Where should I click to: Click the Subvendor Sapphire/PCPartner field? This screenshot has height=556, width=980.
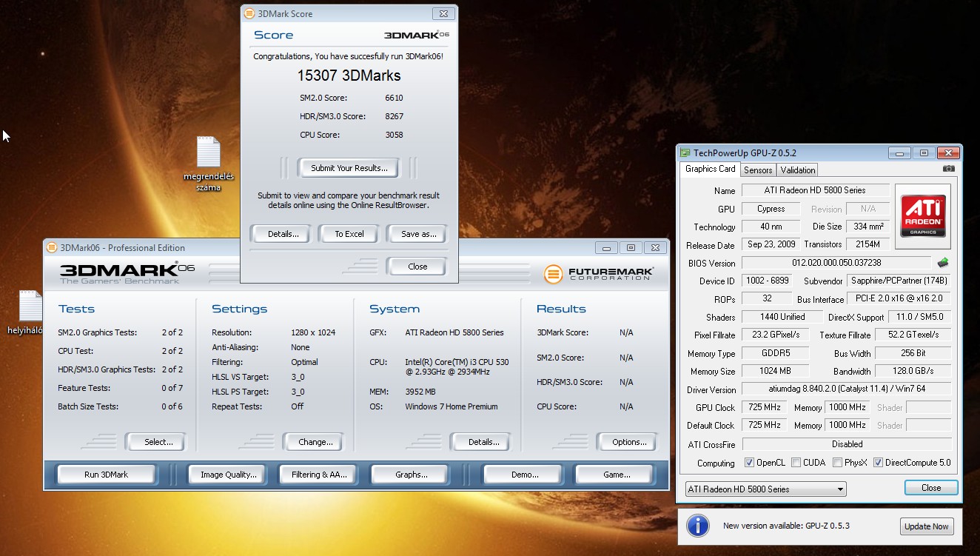[899, 281]
